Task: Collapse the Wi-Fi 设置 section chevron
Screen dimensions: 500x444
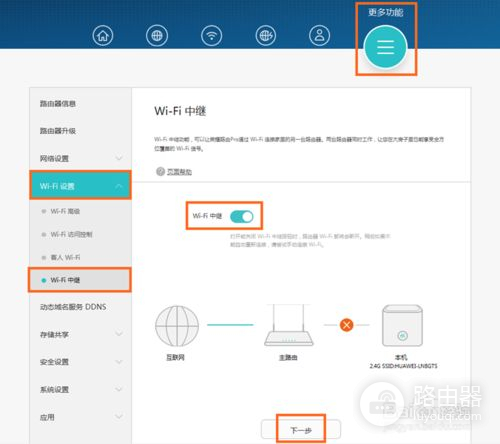Action: [119, 186]
